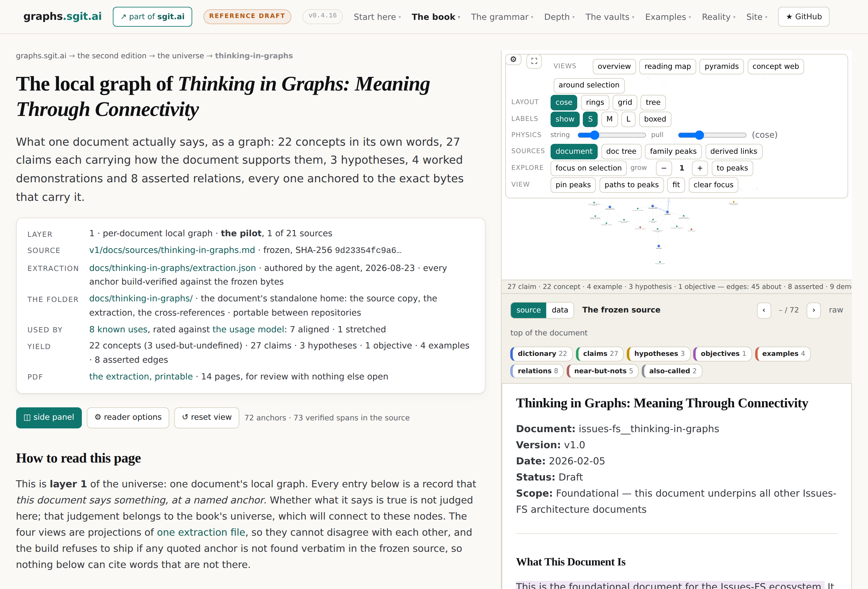This screenshot has width=868, height=589.
Task: Filter by objectives 1 chip
Action: coord(722,354)
